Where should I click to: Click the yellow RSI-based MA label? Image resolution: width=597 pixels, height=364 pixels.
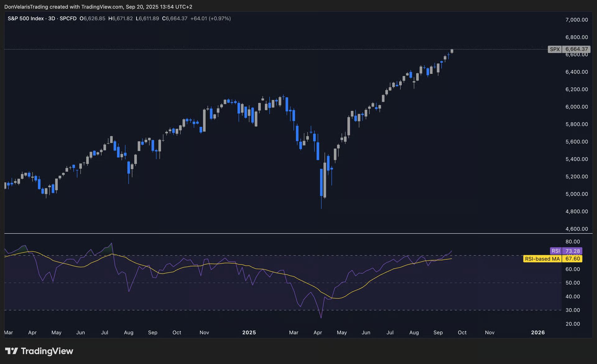542,259
